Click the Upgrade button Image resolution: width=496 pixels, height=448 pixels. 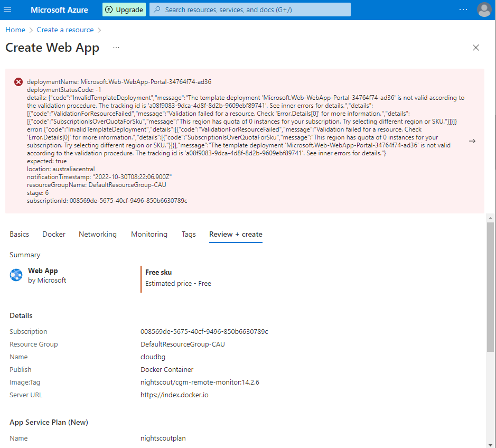[x=124, y=9]
